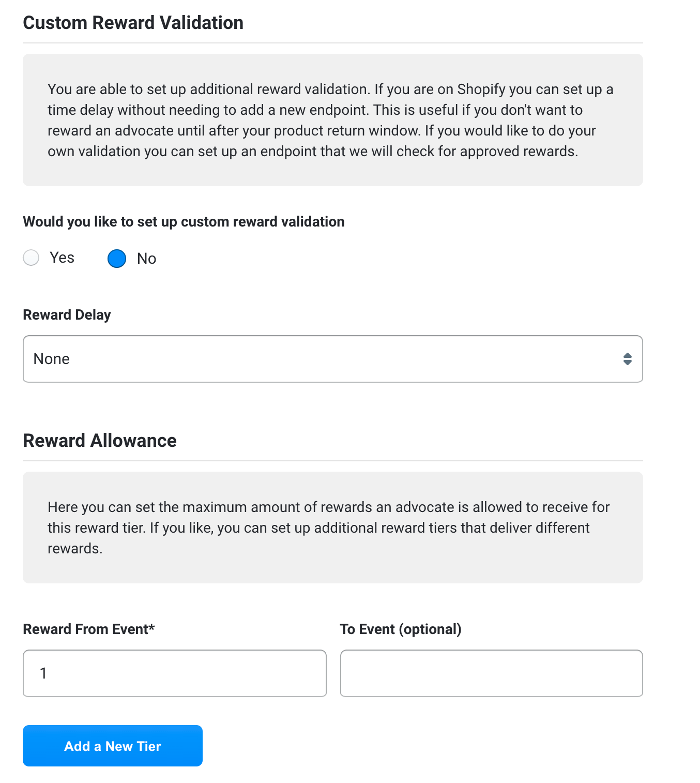The image size is (700, 783).
Task: Click the custom reward validation question text
Action: (184, 222)
